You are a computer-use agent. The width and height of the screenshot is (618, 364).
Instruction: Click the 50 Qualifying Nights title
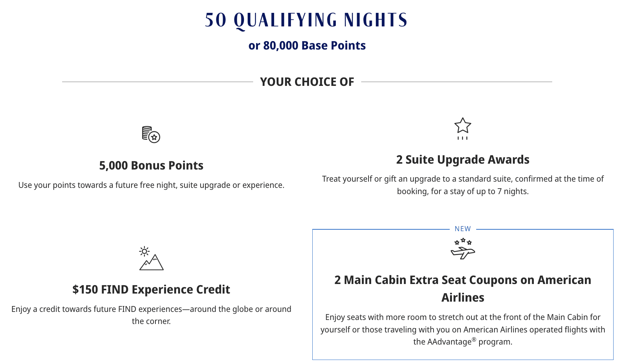pyautogui.click(x=306, y=20)
